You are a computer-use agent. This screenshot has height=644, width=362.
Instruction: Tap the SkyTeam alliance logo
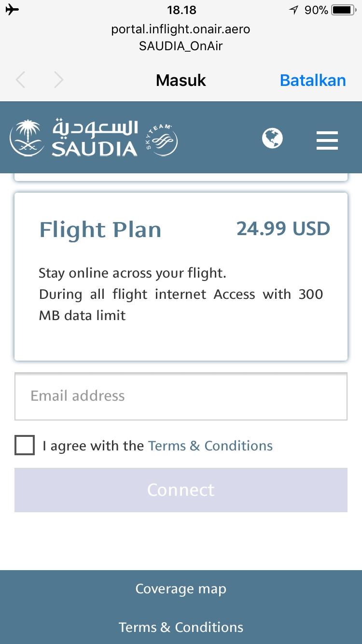(162, 140)
